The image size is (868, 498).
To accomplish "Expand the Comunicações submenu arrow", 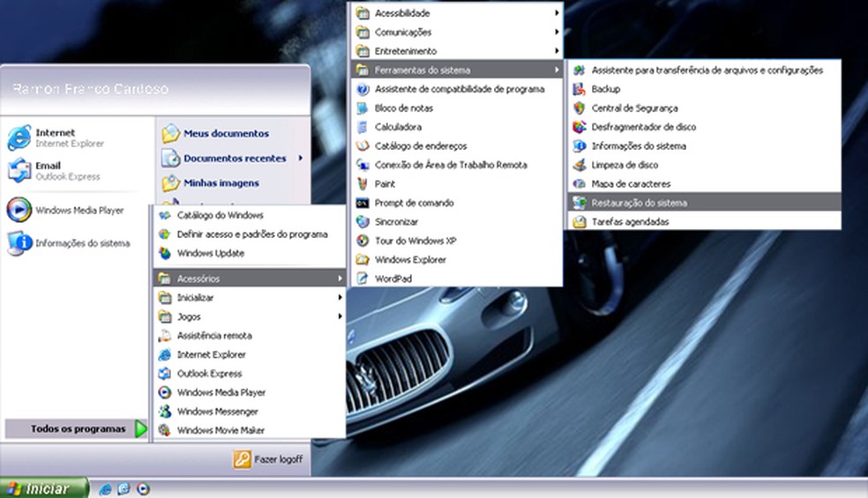I will click(x=557, y=32).
